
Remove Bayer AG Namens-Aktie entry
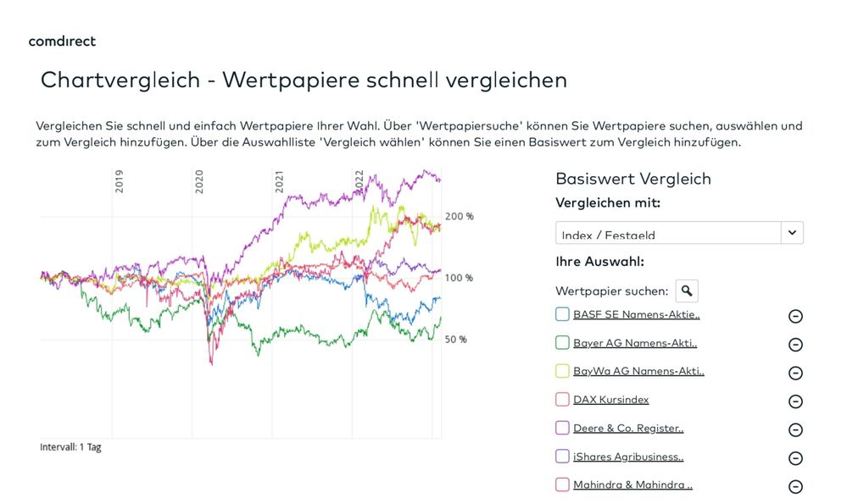point(795,345)
